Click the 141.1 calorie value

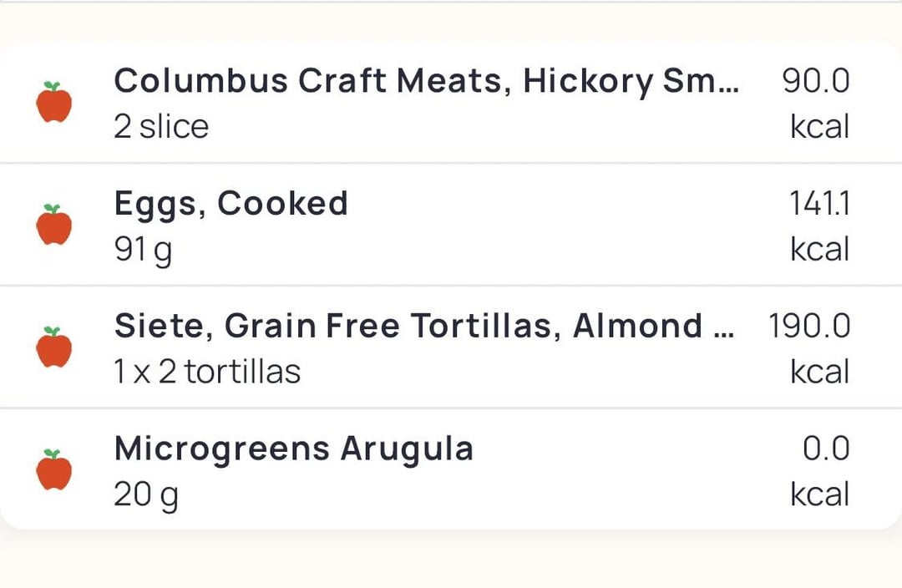pos(819,203)
